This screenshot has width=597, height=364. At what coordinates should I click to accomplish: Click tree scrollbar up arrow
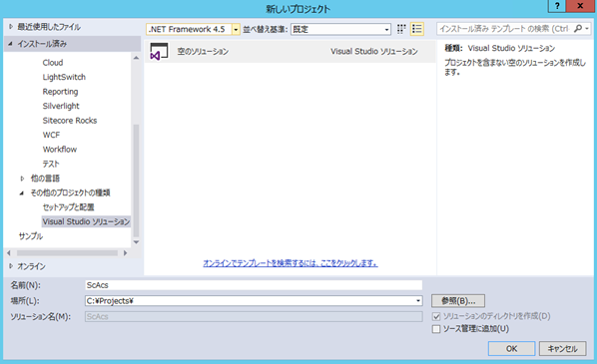tap(136, 58)
